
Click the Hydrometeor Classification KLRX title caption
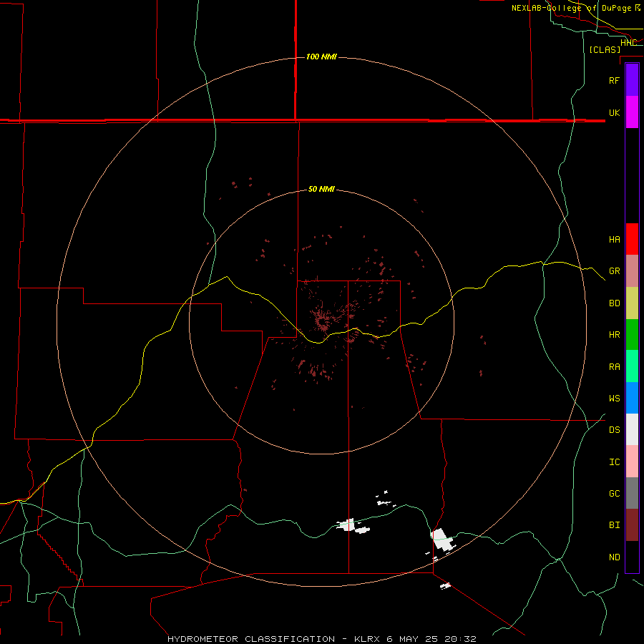(321, 639)
